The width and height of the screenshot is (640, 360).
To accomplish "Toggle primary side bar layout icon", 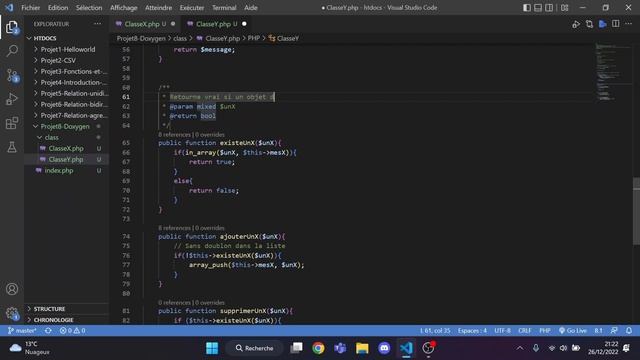I will (527, 8).
